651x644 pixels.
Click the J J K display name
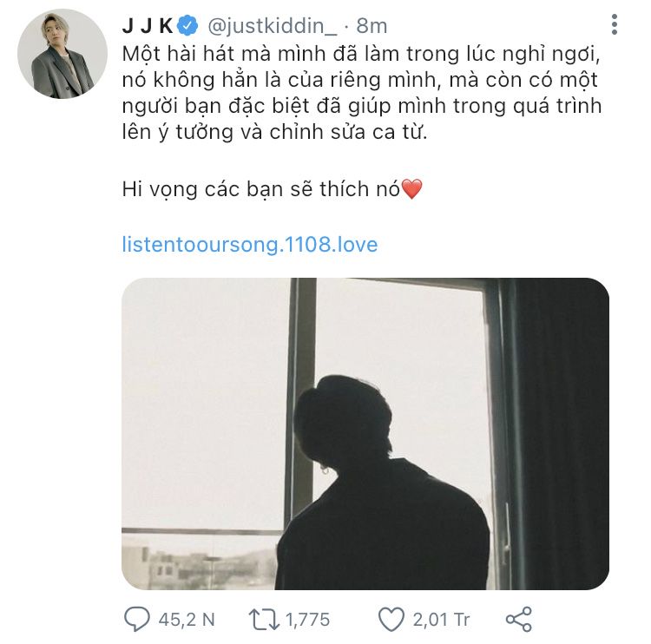pyautogui.click(x=148, y=26)
